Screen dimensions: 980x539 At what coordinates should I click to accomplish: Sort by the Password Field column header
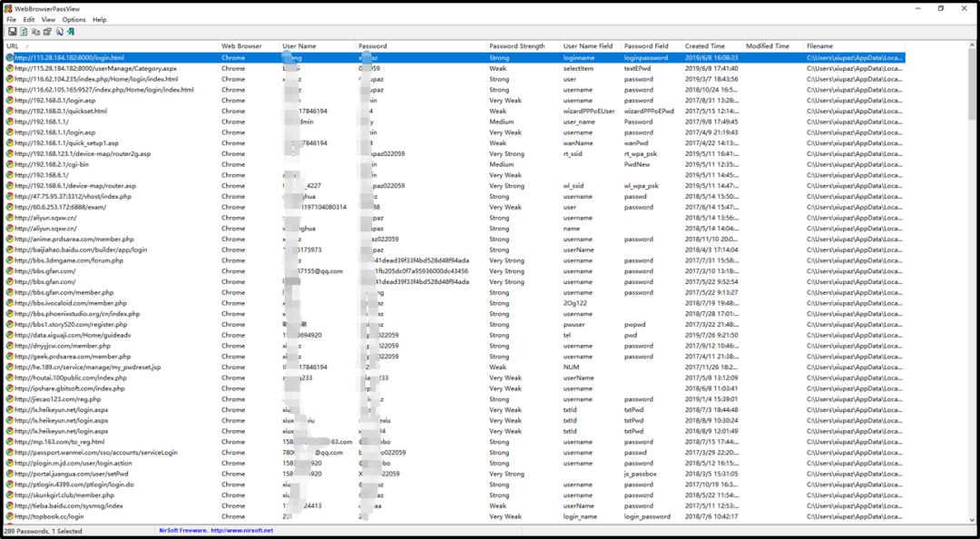point(652,45)
